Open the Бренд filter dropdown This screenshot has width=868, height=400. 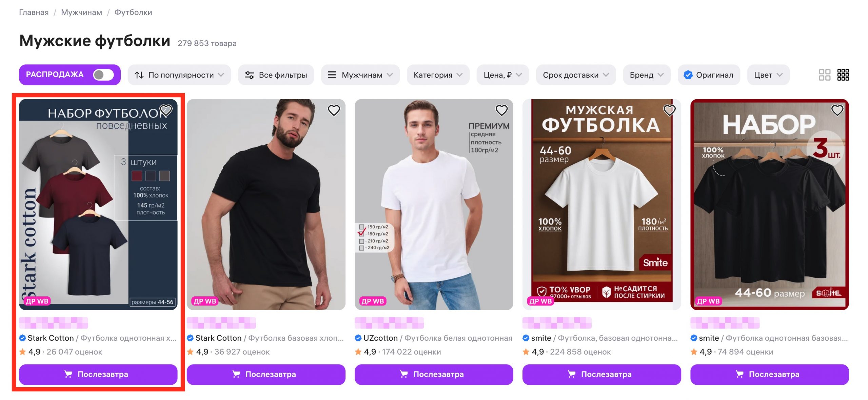646,75
